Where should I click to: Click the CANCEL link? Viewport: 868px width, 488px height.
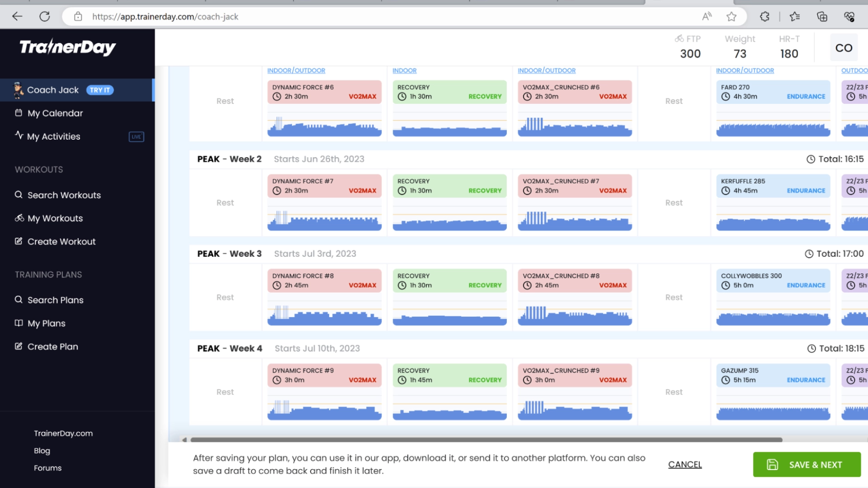(x=685, y=465)
